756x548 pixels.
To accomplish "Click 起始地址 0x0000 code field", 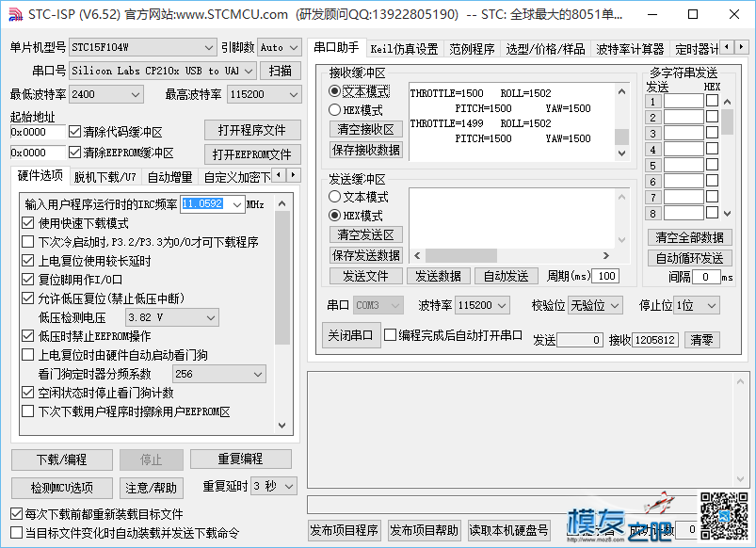I will pos(38,132).
